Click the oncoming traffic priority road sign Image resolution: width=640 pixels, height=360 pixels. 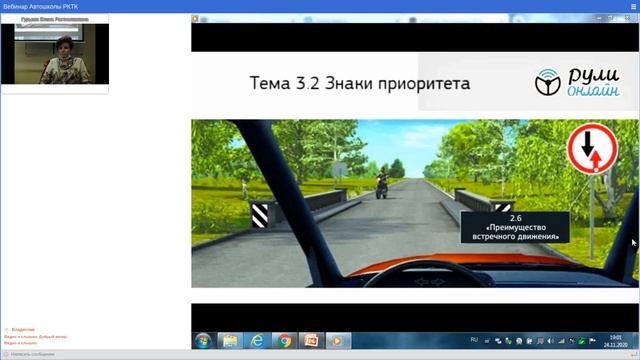tap(592, 149)
